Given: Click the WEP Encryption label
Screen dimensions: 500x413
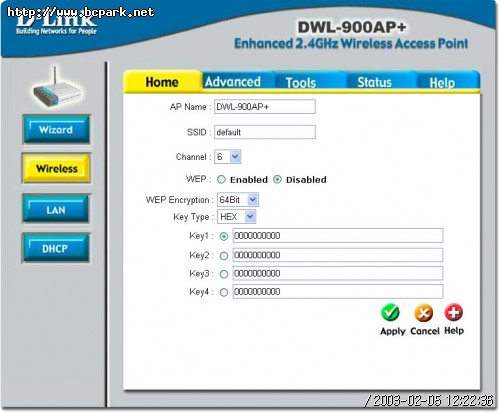Looking at the screenshot, I should pos(179,200).
